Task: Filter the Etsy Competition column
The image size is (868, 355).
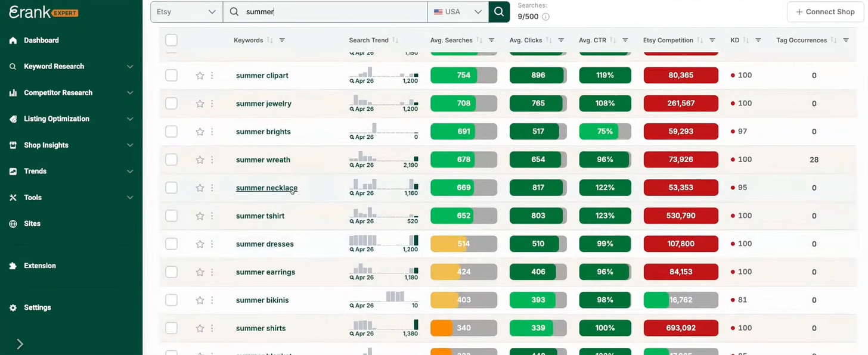Action: point(712,41)
